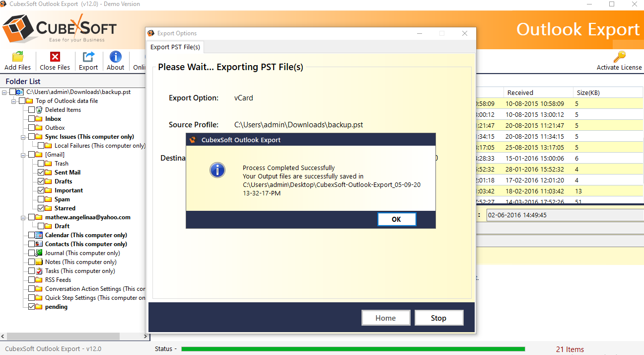Click the output path text in dialog
This screenshot has width=644, height=355.
(x=332, y=189)
